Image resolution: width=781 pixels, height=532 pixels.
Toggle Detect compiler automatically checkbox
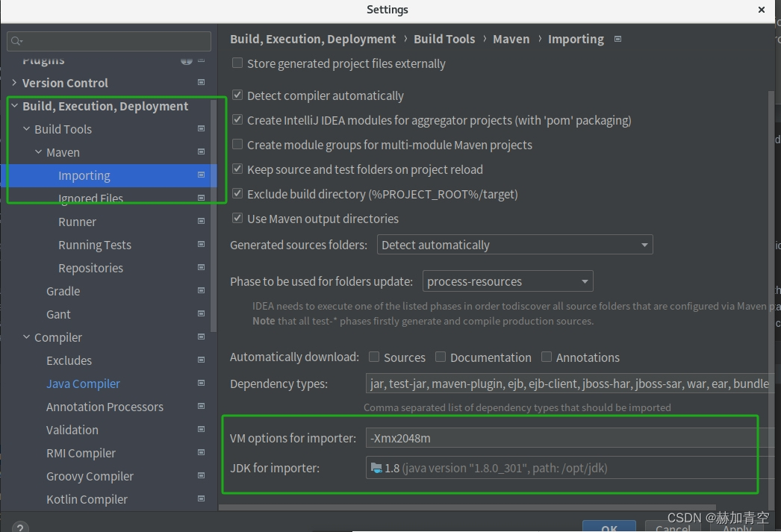coord(237,95)
